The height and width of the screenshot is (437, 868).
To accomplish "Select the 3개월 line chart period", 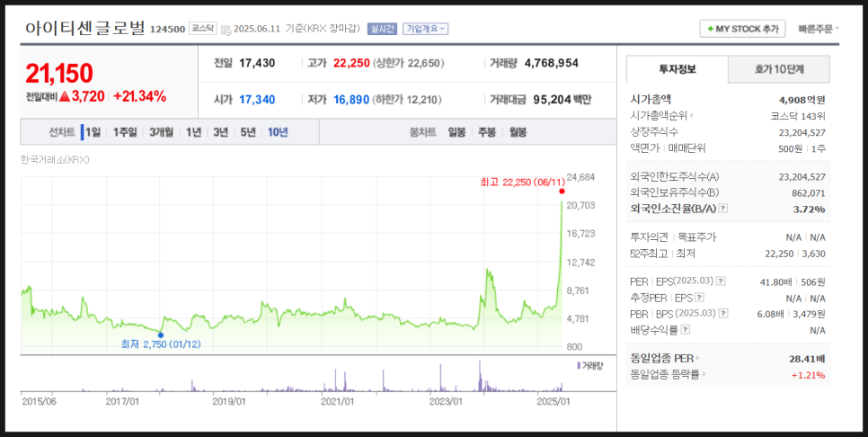I will point(161,132).
